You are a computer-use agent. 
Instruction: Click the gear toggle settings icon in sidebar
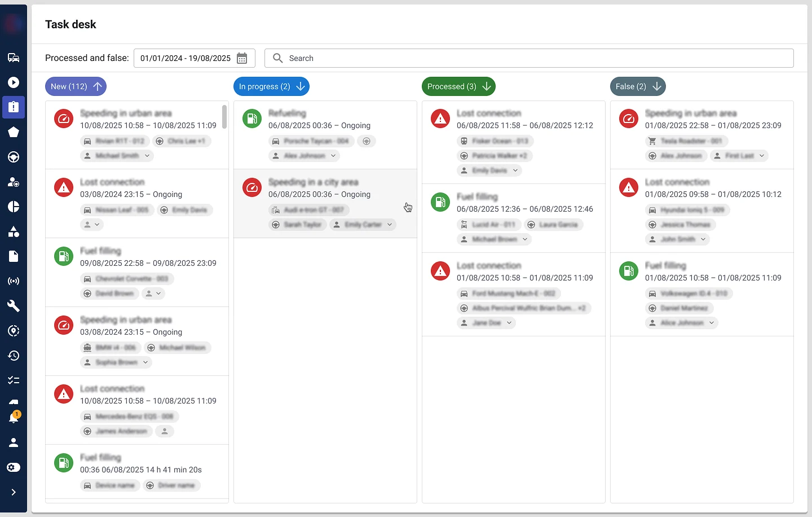point(14,467)
